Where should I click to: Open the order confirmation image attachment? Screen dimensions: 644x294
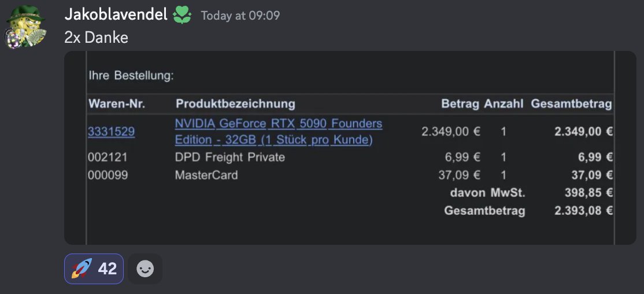click(350, 148)
